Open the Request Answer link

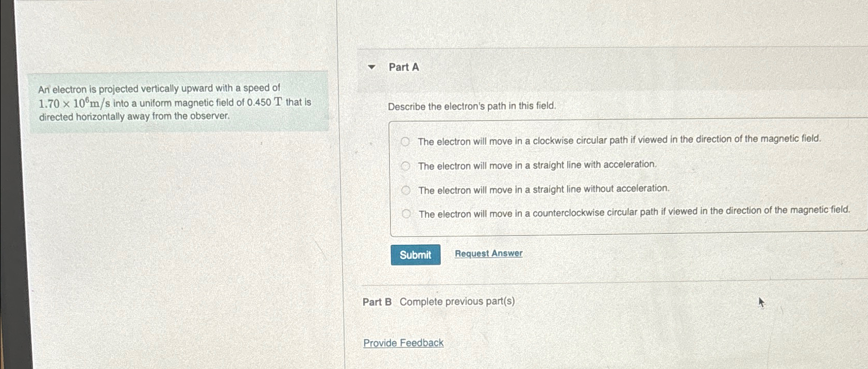tap(488, 253)
